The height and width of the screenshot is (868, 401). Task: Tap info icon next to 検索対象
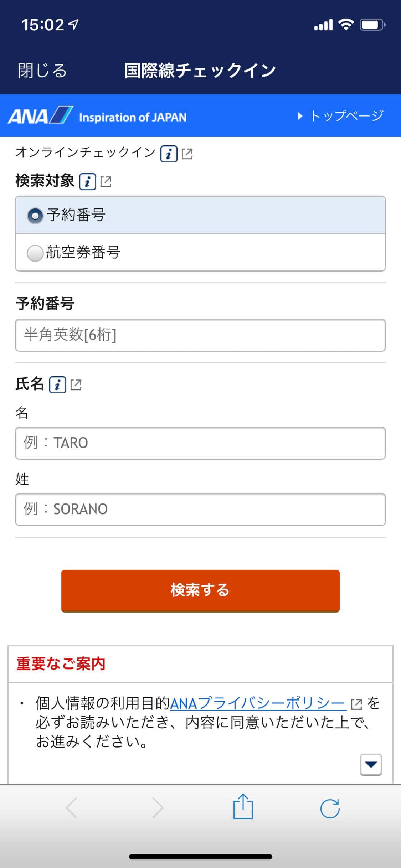click(87, 182)
